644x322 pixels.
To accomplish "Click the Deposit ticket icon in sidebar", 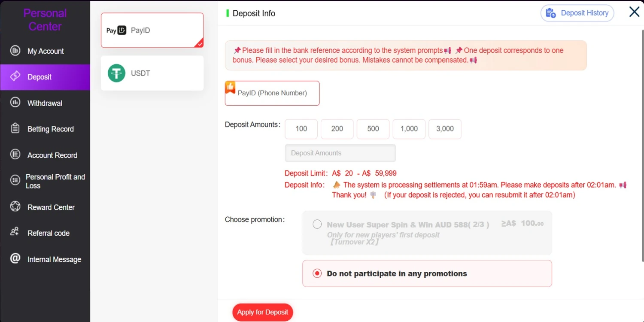I will pyautogui.click(x=15, y=76).
